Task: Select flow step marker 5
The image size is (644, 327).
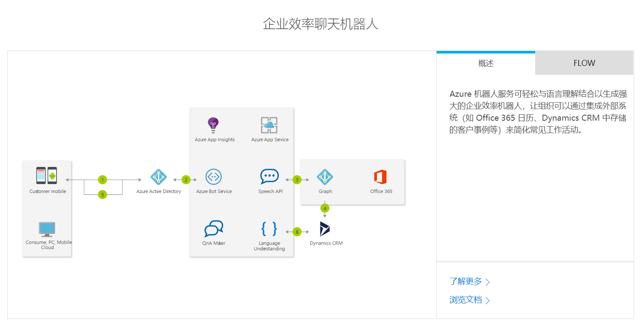Action: click(102, 195)
